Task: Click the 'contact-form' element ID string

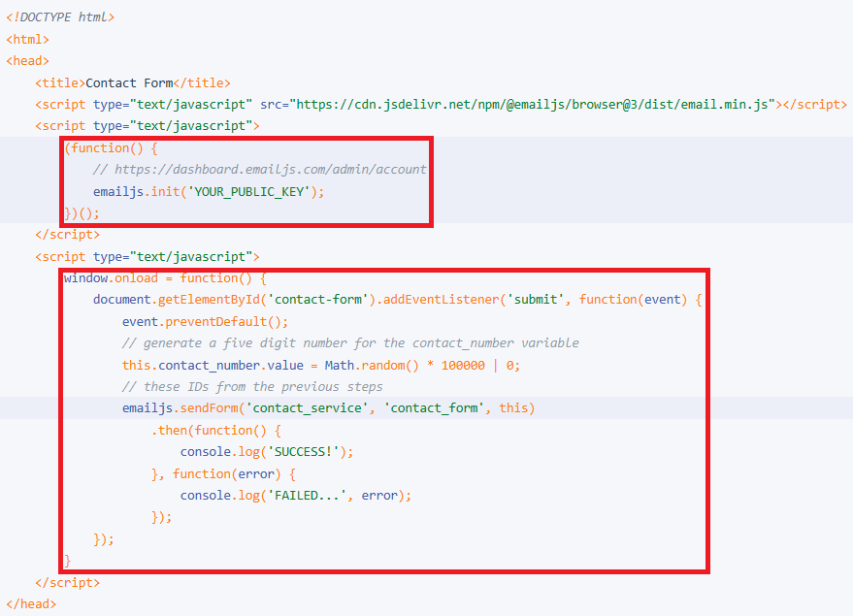Action: (x=317, y=300)
